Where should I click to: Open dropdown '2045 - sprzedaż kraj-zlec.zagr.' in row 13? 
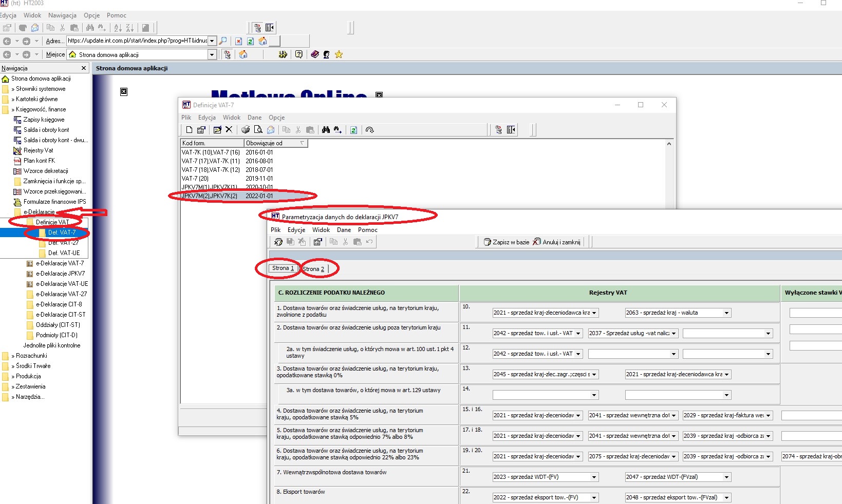tap(594, 374)
